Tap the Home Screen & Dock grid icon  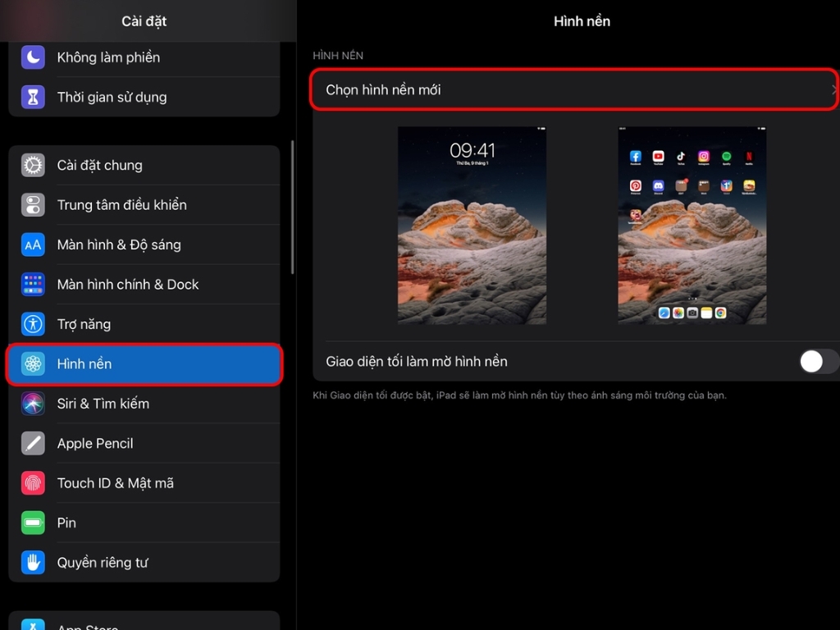33,285
